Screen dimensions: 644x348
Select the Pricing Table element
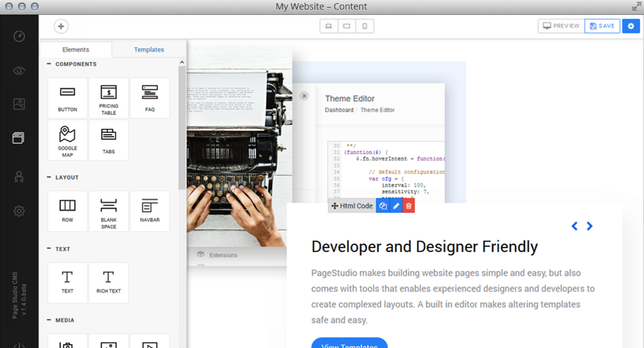109,98
